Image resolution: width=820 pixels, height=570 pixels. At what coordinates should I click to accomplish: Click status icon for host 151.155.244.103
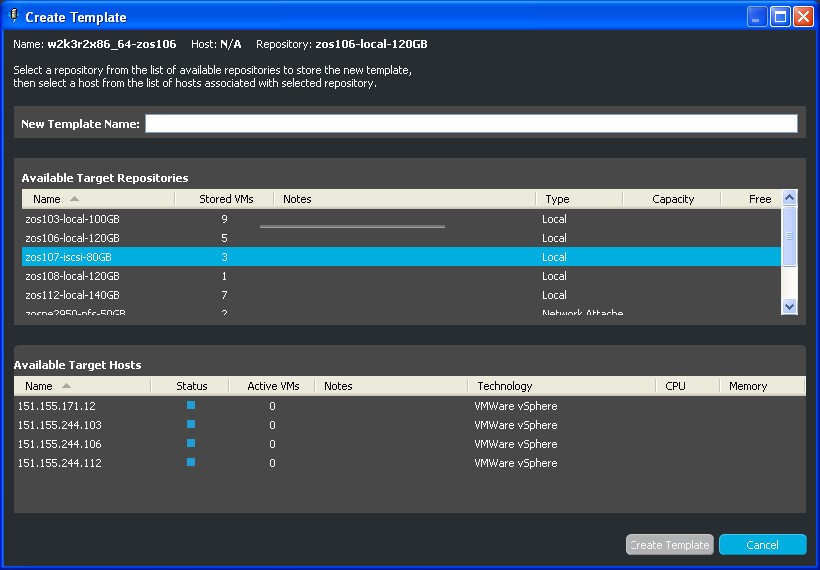tap(191, 424)
